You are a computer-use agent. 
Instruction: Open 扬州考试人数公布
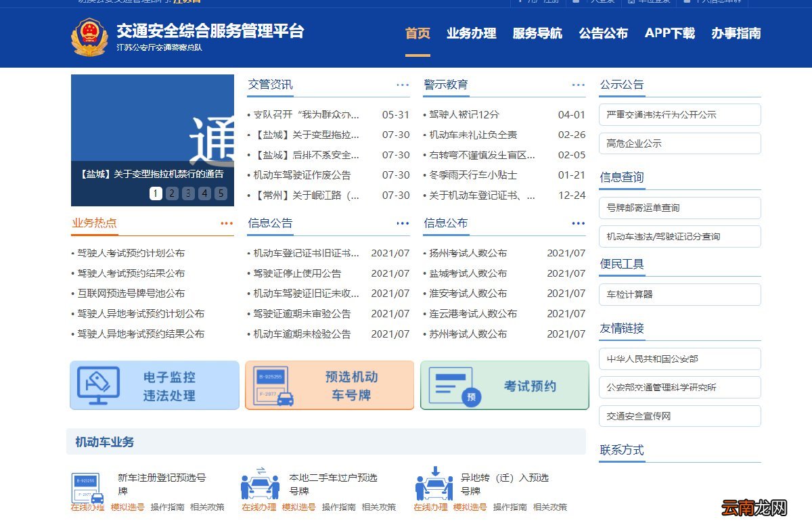(x=468, y=254)
